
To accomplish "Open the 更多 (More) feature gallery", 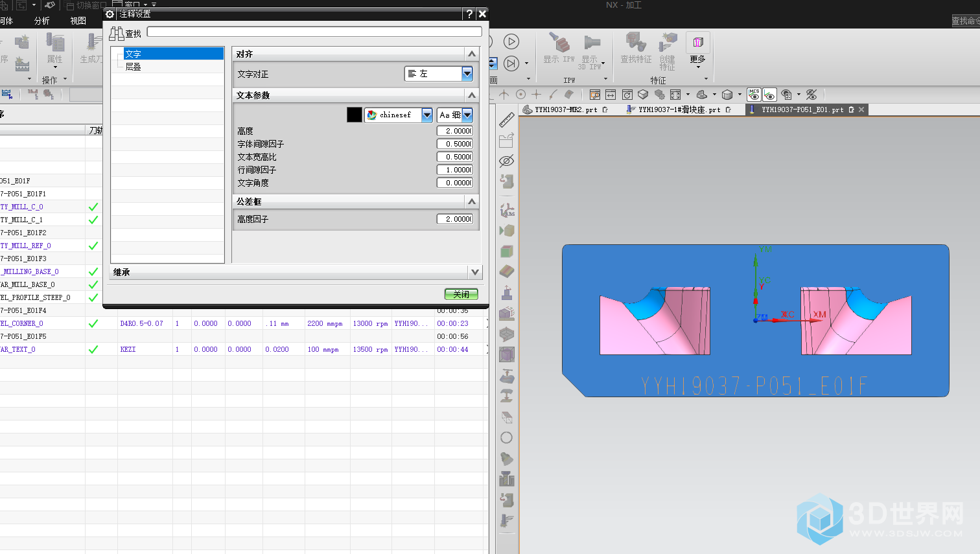I will pyautogui.click(x=698, y=51).
